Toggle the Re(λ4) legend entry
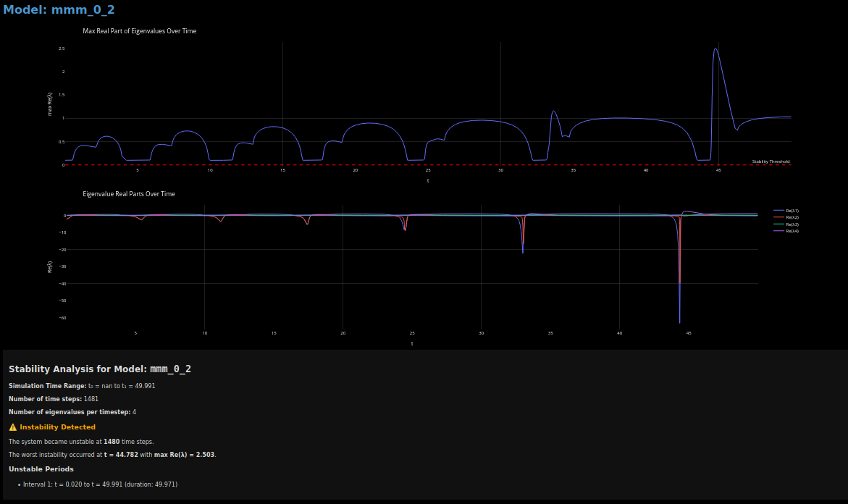Screen dimensions: 848x504 point(786,231)
